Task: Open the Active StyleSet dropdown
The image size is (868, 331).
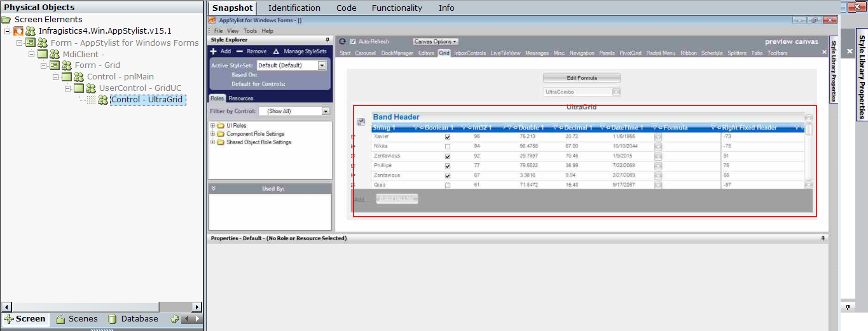Action: pos(322,65)
